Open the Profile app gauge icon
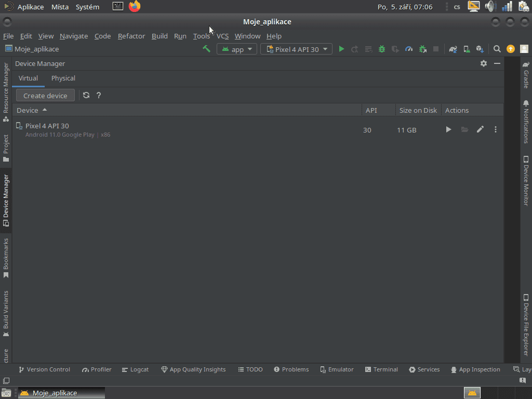Image resolution: width=532 pixels, height=399 pixels. pos(409,49)
